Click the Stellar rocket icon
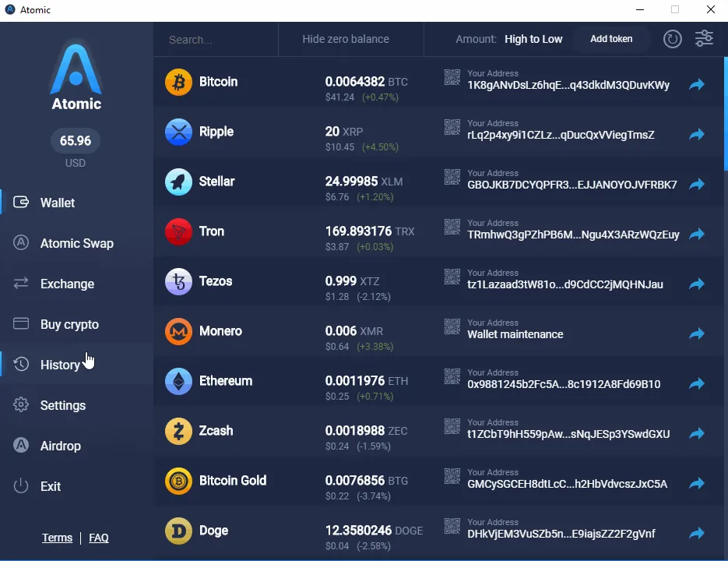728x561 pixels. (178, 182)
